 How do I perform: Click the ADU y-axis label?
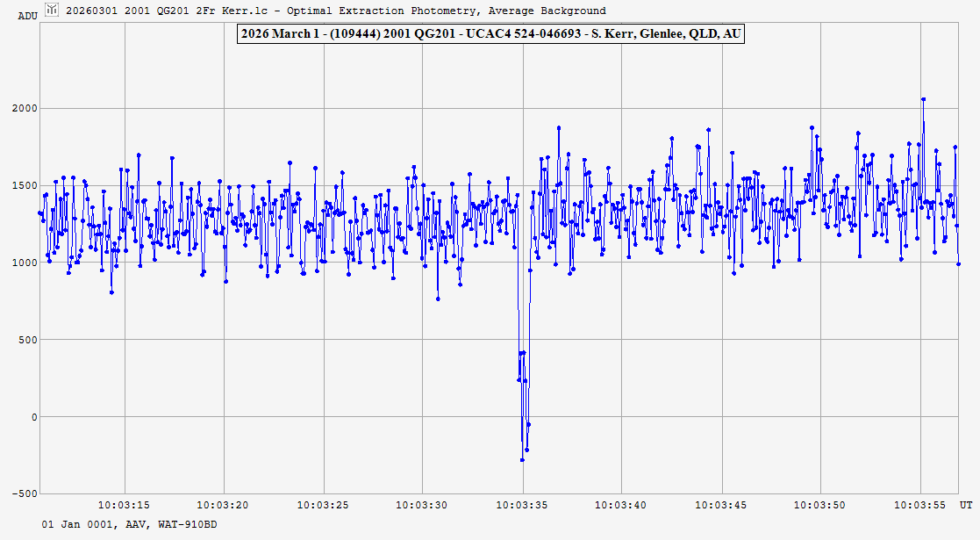tap(27, 16)
